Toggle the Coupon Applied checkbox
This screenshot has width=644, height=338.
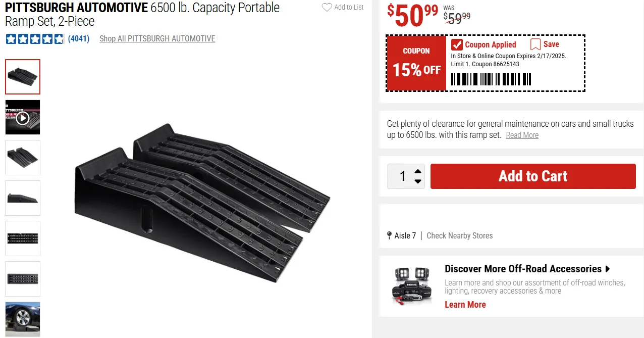457,44
